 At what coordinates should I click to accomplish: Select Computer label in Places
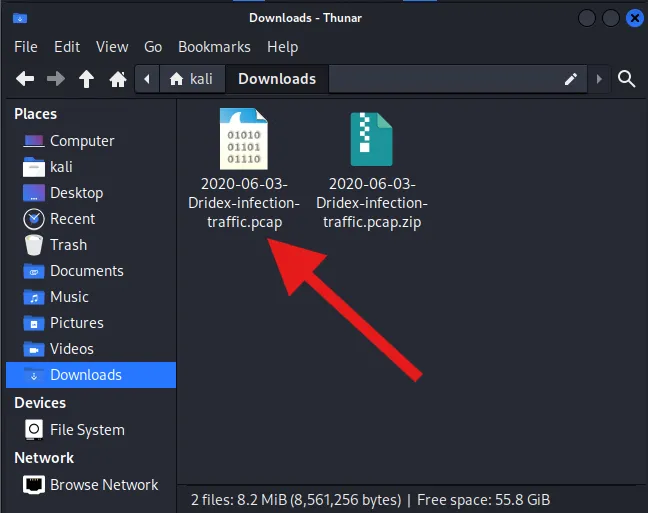point(82,141)
